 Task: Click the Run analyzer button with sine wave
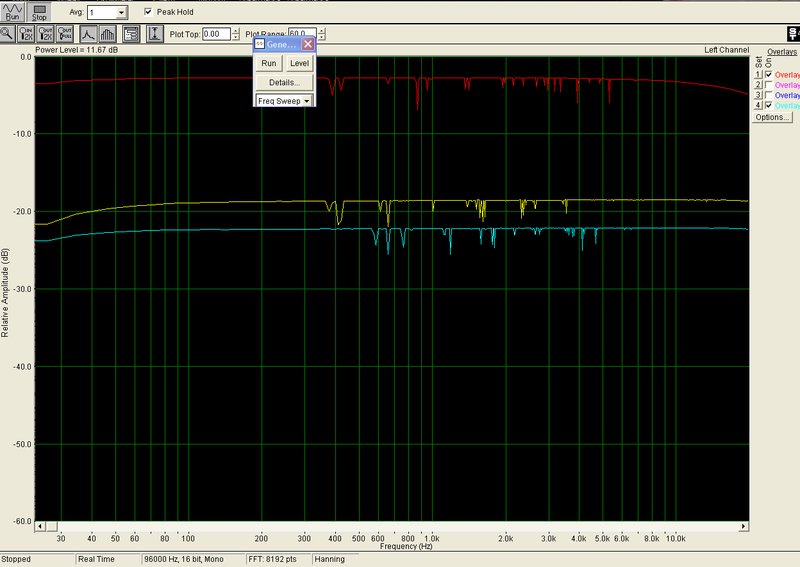(x=12, y=11)
